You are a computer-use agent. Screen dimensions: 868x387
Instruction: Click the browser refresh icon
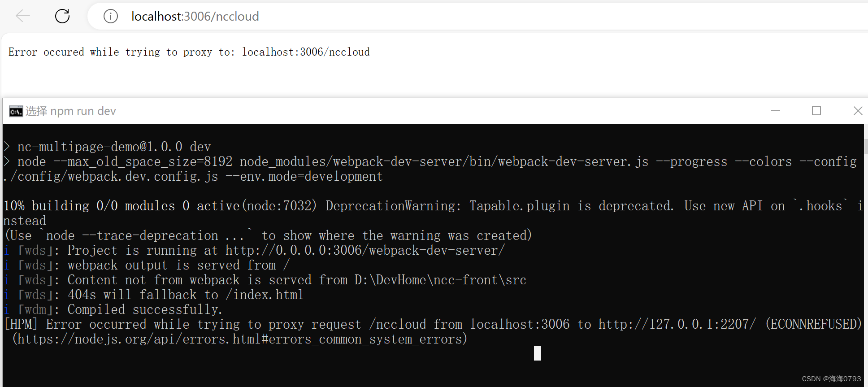62,16
